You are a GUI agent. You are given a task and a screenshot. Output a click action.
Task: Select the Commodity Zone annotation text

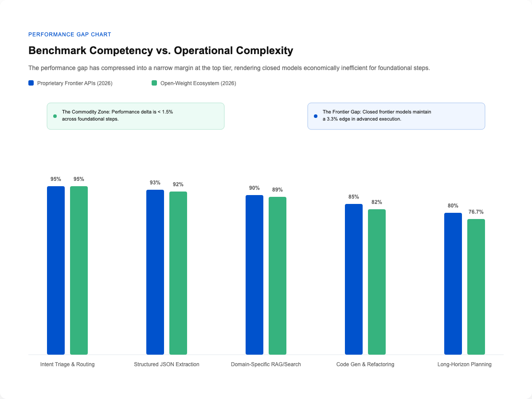pos(117,116)
